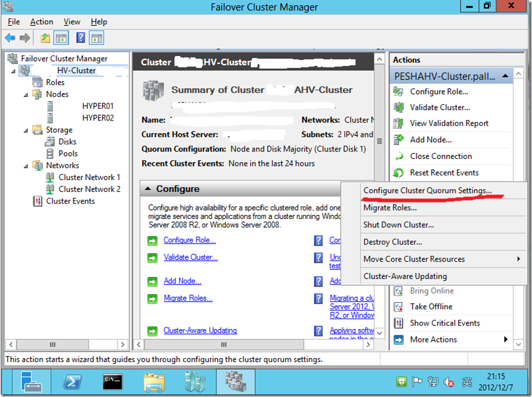Click tree pane horizontal scroll right arrow
This screenshot has height=397, width=532.
(123, 344)
